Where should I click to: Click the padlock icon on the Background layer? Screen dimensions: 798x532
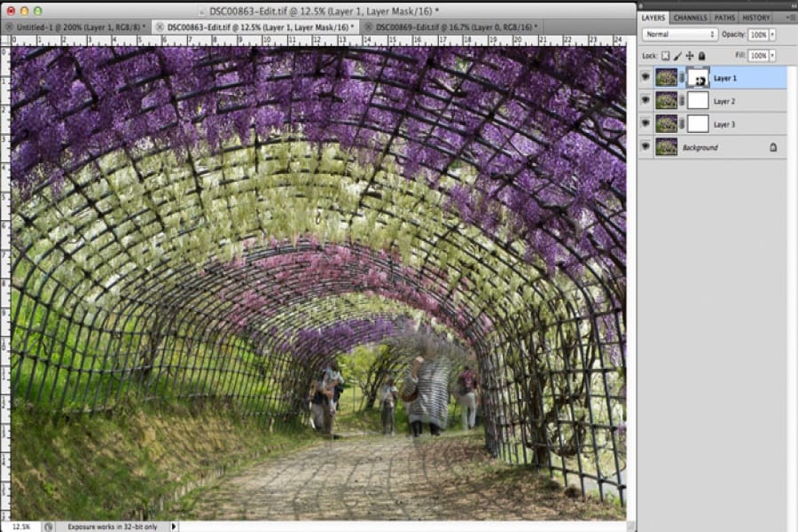click(774, 146)
